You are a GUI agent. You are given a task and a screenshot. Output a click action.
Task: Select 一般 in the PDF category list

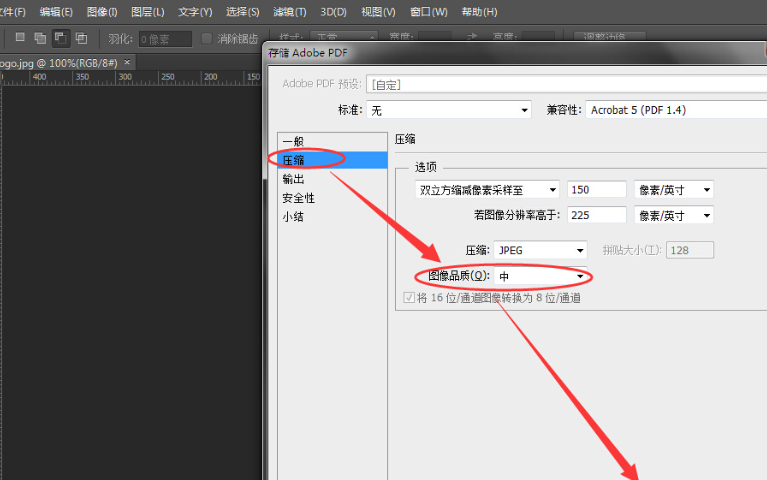(x=333, y=141)
